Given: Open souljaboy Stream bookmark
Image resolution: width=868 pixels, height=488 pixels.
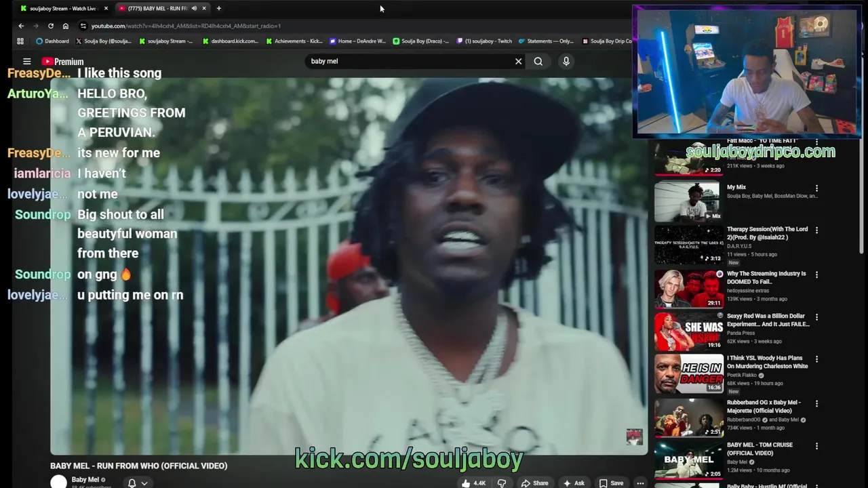Looking at the screenshot, I should point(166,41).
